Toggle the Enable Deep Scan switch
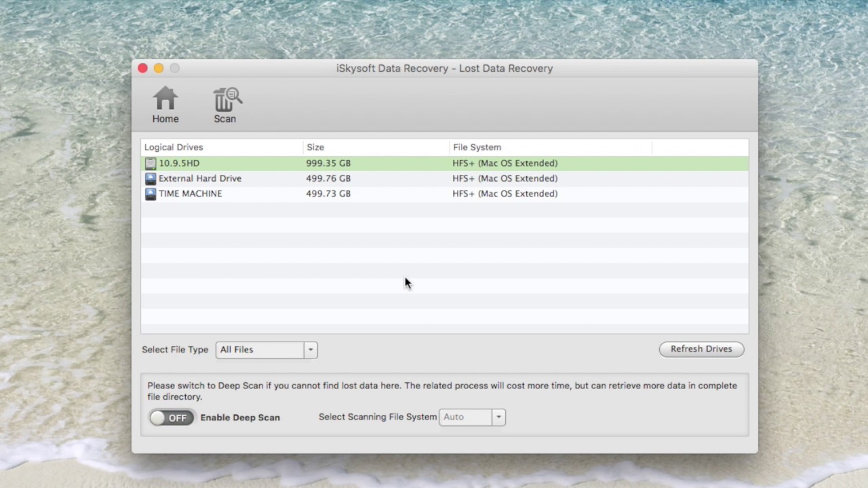The width and height of the screenshot is (868, 488). pyautogui.click(x=172, y=418)
